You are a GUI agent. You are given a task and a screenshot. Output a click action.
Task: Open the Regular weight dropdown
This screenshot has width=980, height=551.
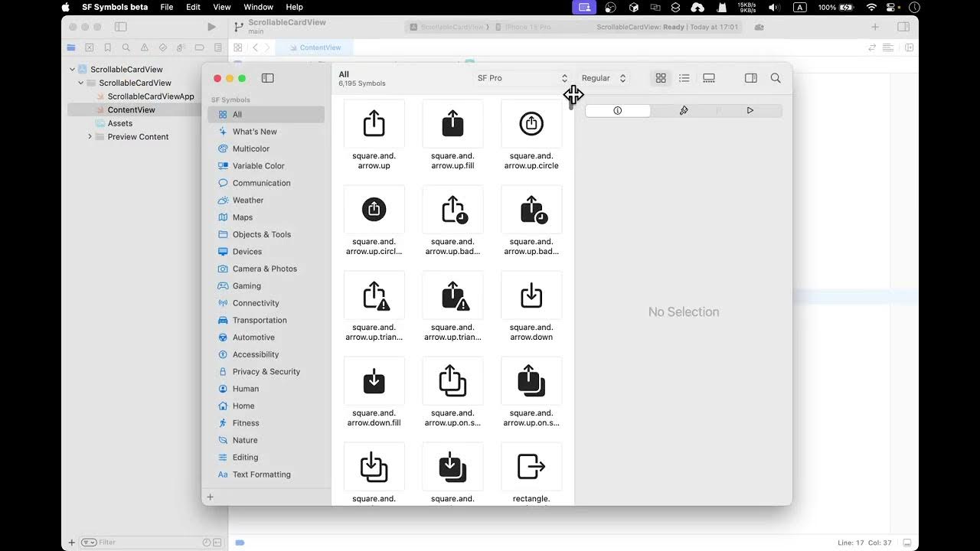pos(603,78)
